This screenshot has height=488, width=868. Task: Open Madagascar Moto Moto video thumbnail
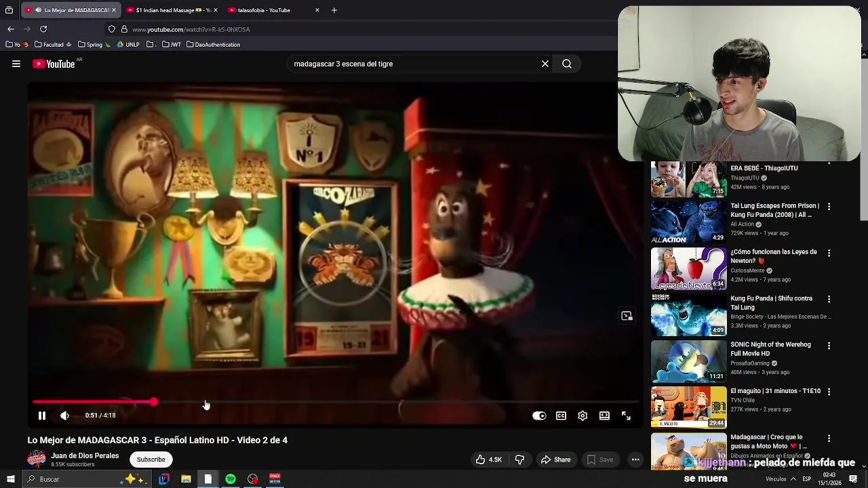(x=688, y=451)
